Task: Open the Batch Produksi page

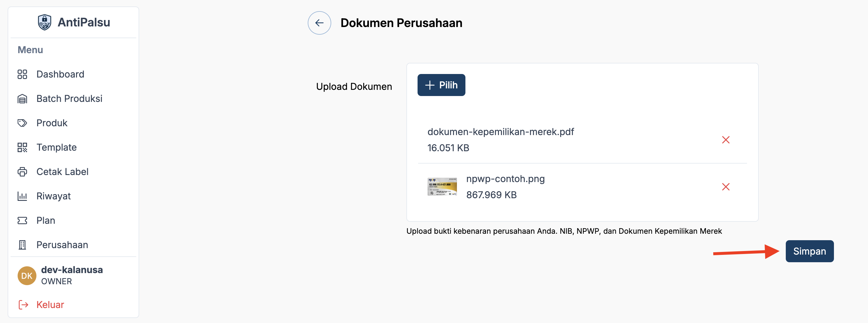Action: tap(69, 99)
